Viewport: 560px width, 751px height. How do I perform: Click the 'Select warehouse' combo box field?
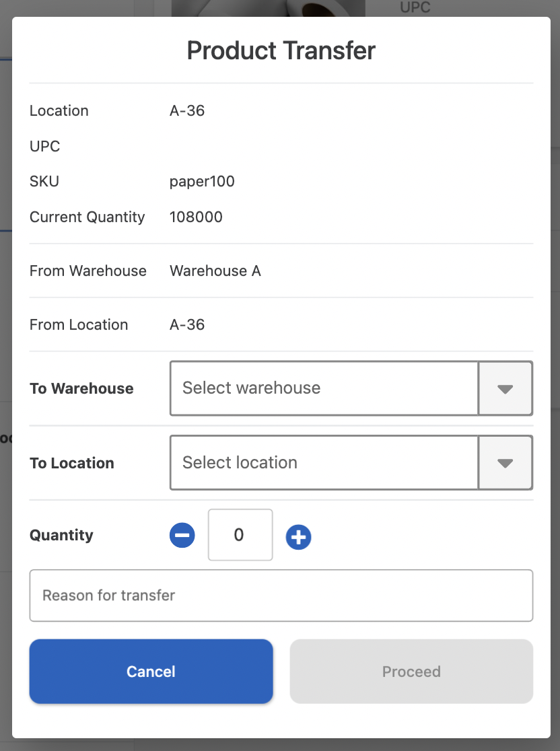click(x=324, y=388)
